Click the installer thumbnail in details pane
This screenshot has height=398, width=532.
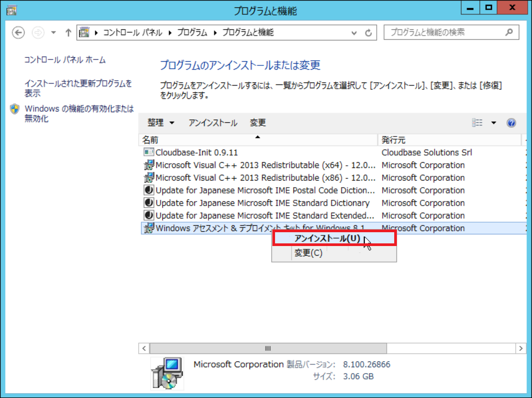[167, 373]
